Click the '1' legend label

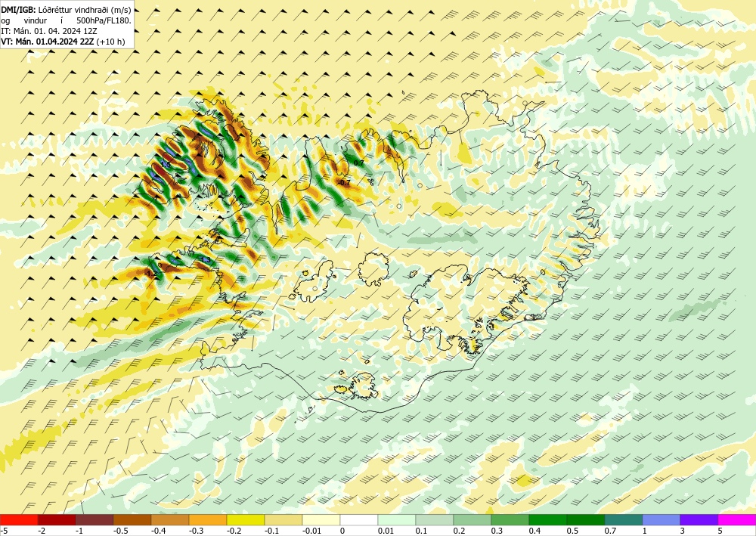645,531
